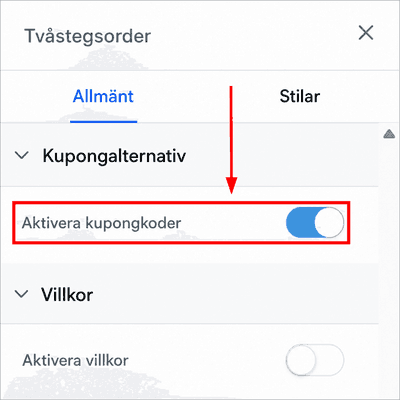Collapse Kupongalternativ using its chevron arrow

22,155
